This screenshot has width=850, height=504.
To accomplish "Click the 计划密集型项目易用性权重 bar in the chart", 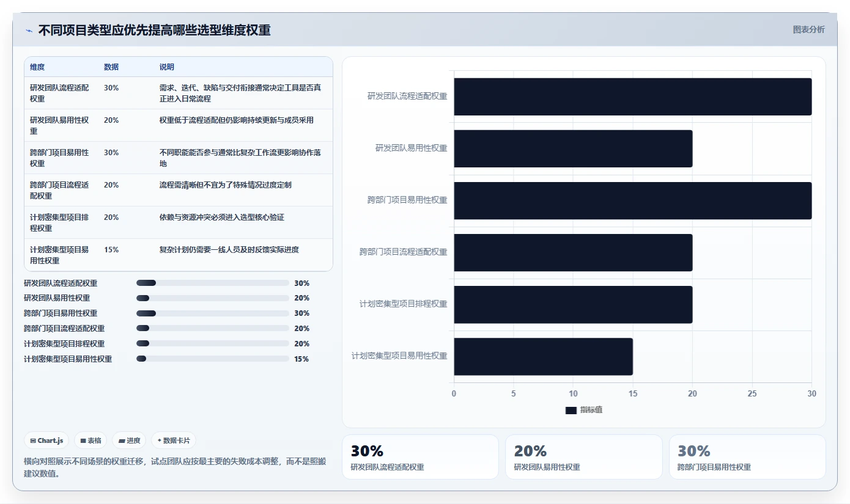I will tap(543, 356).
